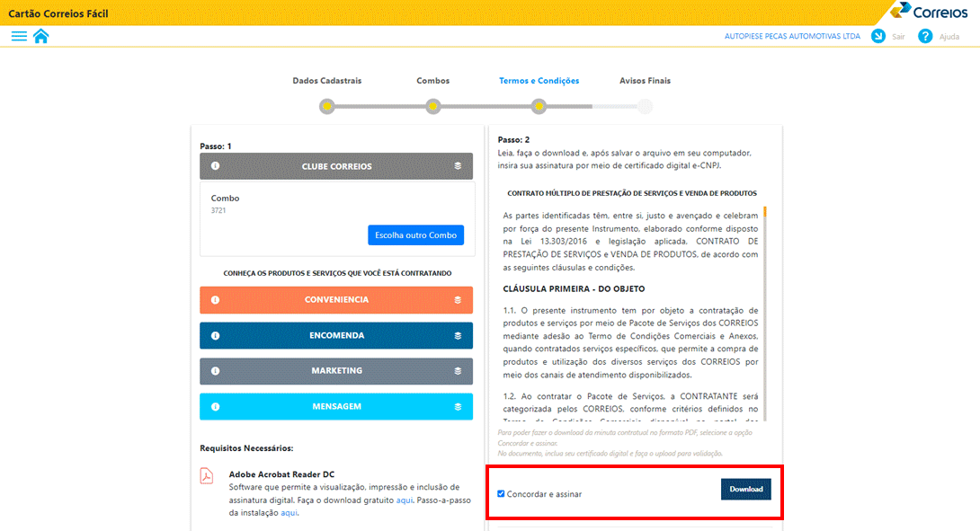Click the Download button
Image resolution: width=980 pixels, height=531 pixels.
[x=745, y=489]
